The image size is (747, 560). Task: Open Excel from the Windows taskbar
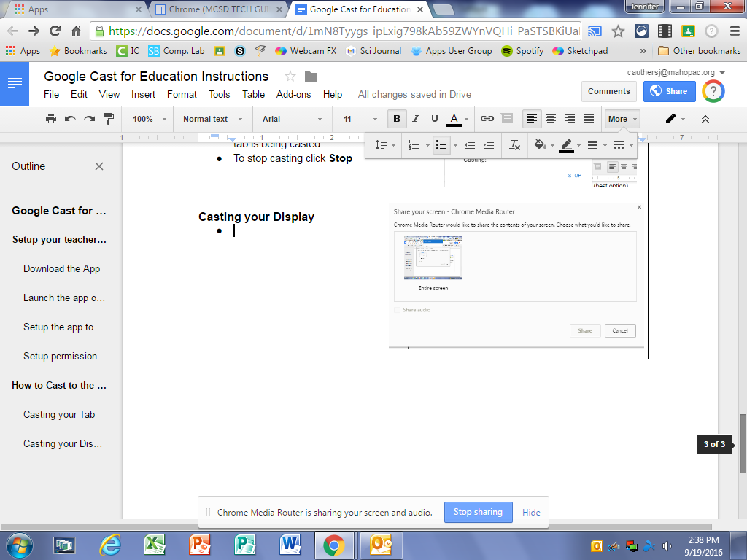pos(155,545)
